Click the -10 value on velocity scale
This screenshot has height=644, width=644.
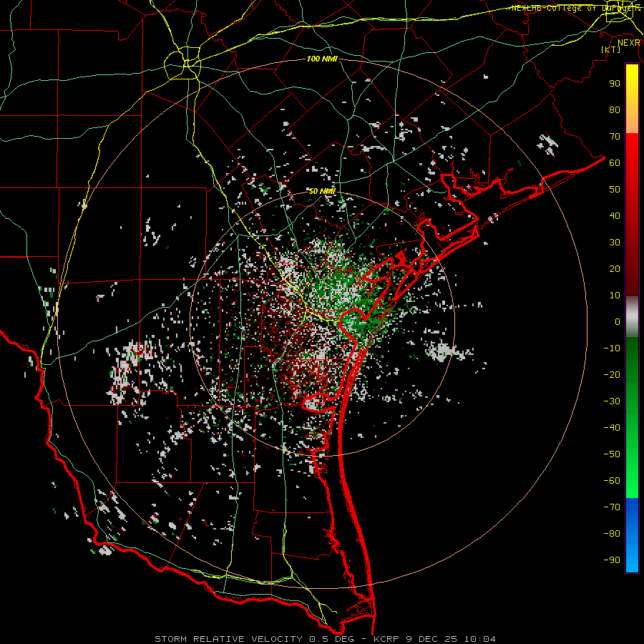point(612,348)
